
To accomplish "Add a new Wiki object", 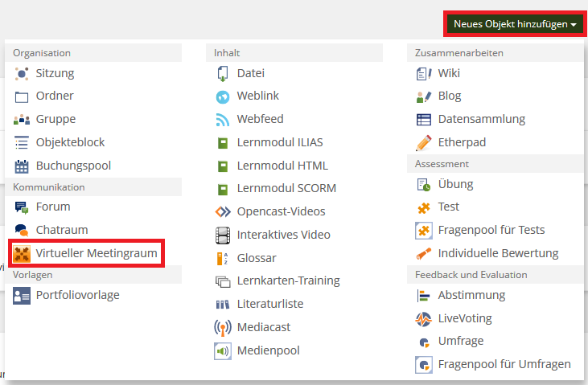I will point(449,73).
